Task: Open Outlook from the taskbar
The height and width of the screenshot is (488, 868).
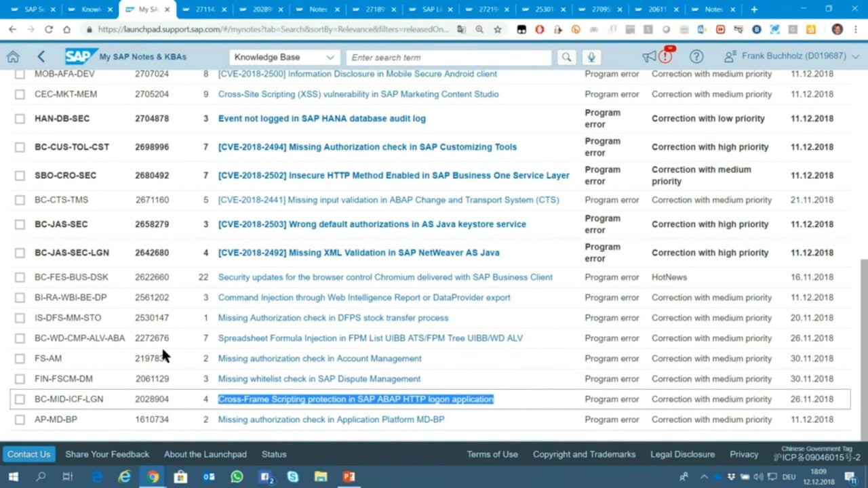Action: (209, 476)
